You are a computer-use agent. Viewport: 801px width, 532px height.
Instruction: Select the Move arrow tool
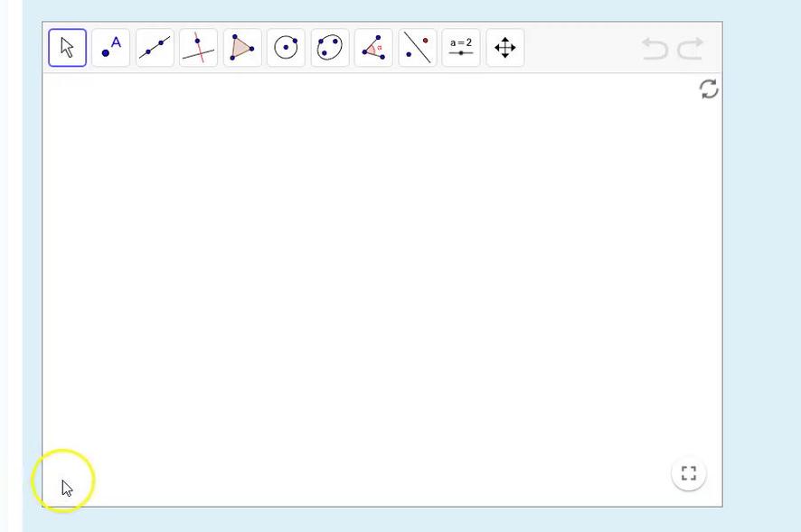[x=68, y=48]
